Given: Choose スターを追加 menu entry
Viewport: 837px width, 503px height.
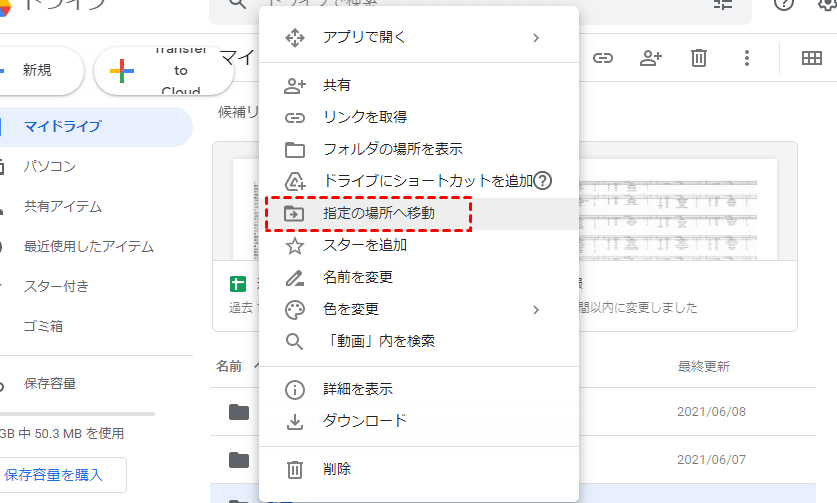Looking at the screenshot, I should pyautogui.click(x=419, y=245).
